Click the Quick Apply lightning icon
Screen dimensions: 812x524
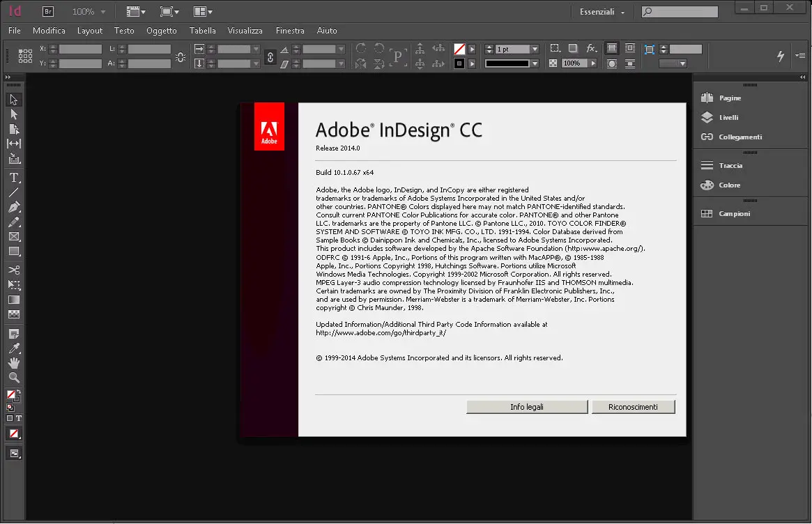[x=781, y=56]
